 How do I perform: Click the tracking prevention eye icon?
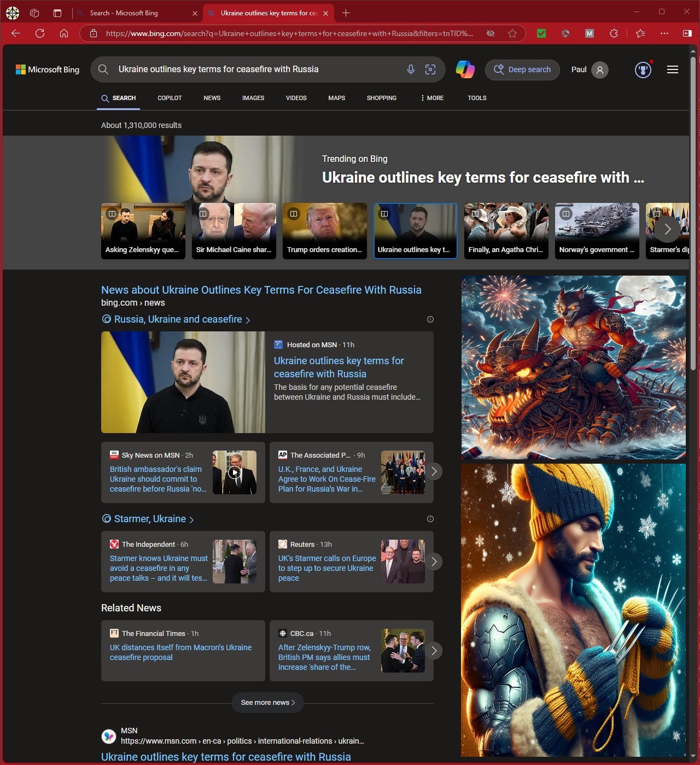[x=491, y=33]
